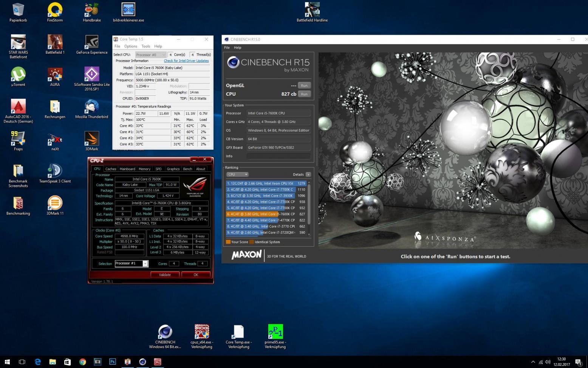Launch the FireStorm desktop shortcut
This screenshot has width=588, height=368.
[55, 12]
